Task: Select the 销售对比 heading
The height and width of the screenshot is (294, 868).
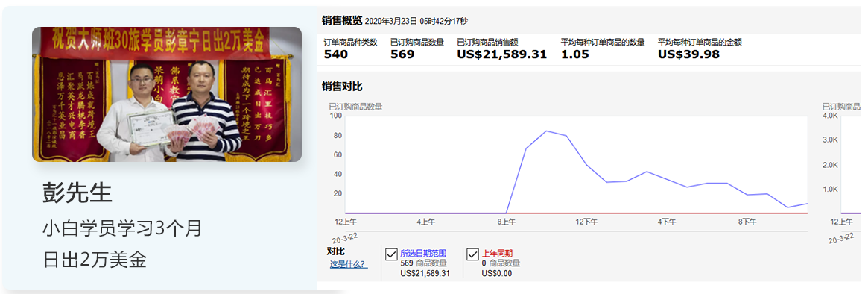Action: [342, 87]
